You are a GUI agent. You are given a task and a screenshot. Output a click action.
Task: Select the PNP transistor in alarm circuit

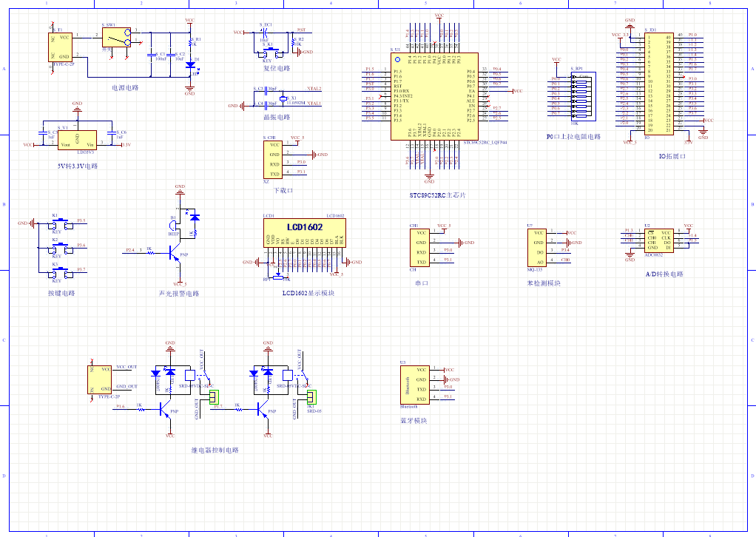tap(175, 254)
